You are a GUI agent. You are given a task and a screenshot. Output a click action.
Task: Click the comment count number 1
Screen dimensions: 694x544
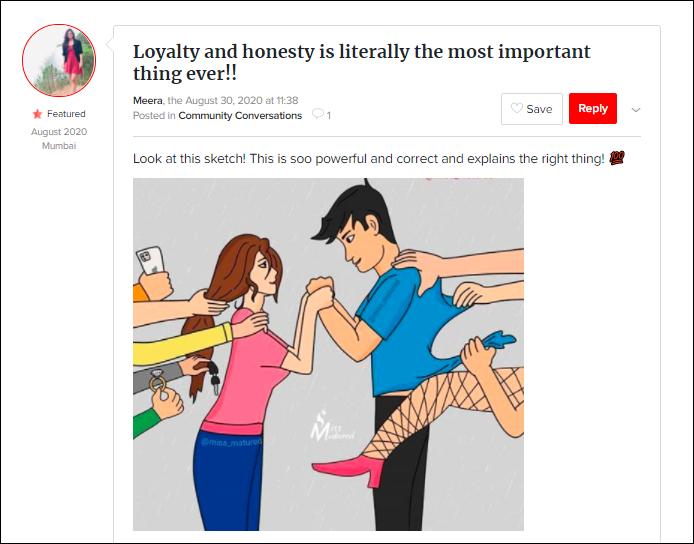(328, 116)
